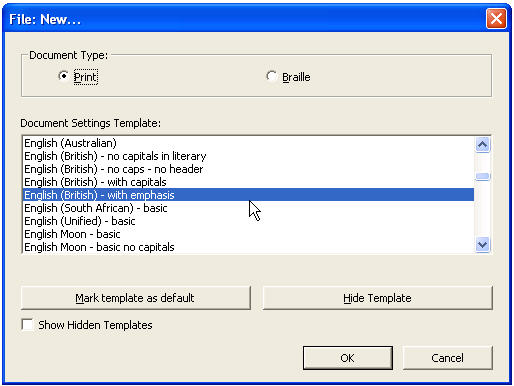Select English (Unified) - basic template
This screenshot has height=386, width=514.
(248, 221)
